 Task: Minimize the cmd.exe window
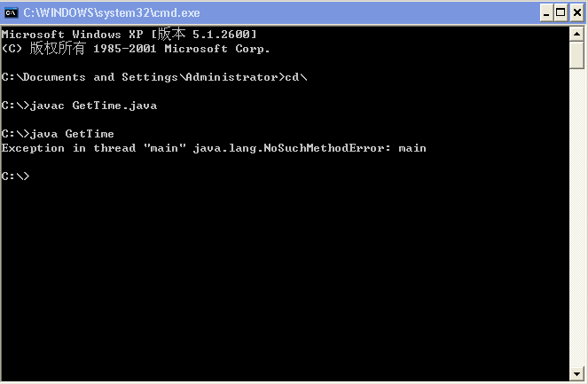545,13
